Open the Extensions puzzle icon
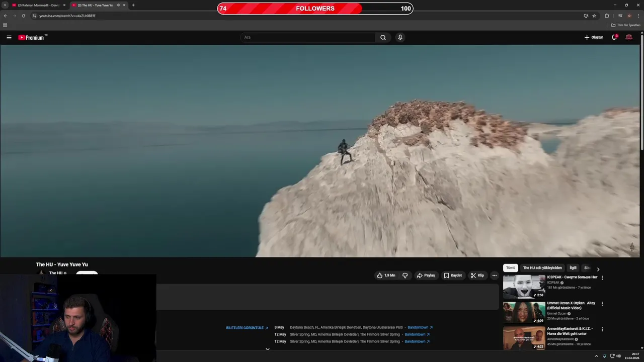The image size is (644, 362). coord(607,16)
